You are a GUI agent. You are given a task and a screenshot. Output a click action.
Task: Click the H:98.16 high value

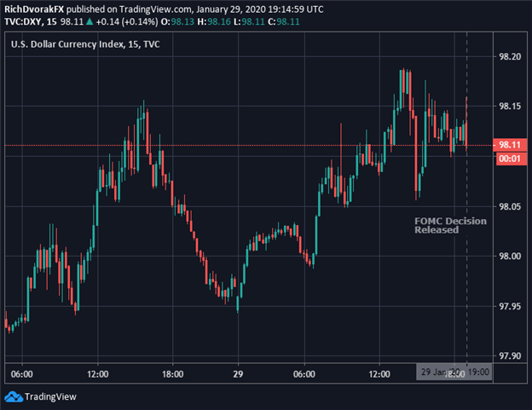214,21
